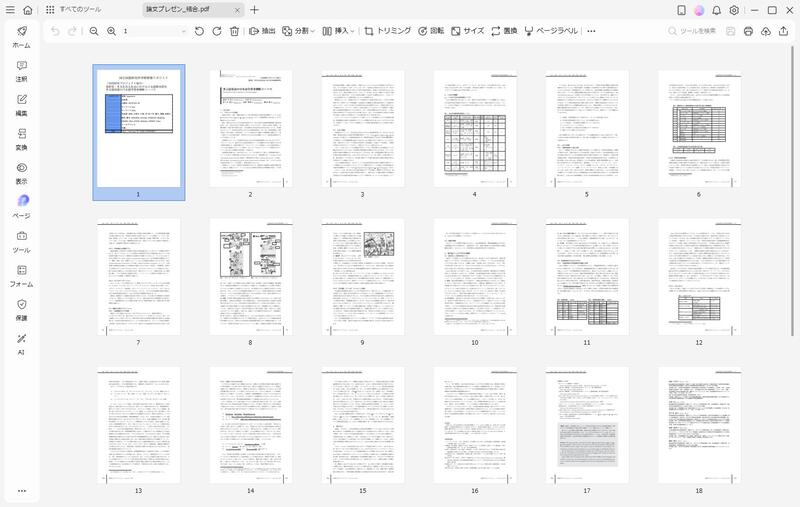800x507 pixels.
Task: Open すべてのツール (all tools) grid
Action: (x=73, y=10)
